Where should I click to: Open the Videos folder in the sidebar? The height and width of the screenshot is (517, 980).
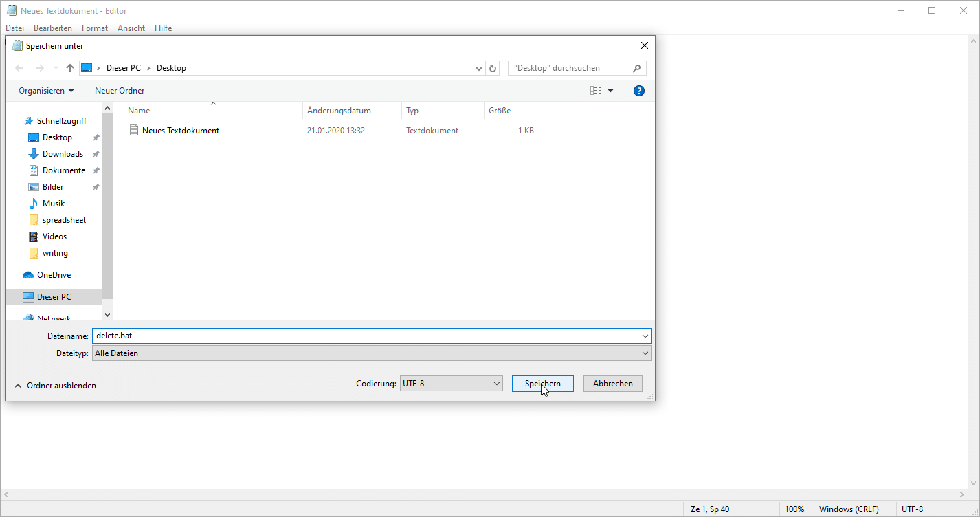54,236
